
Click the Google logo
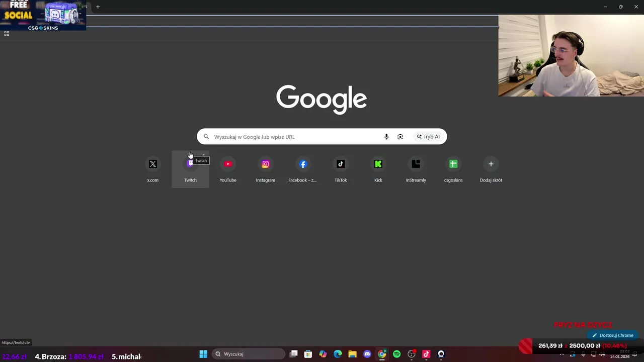[321, 99]
